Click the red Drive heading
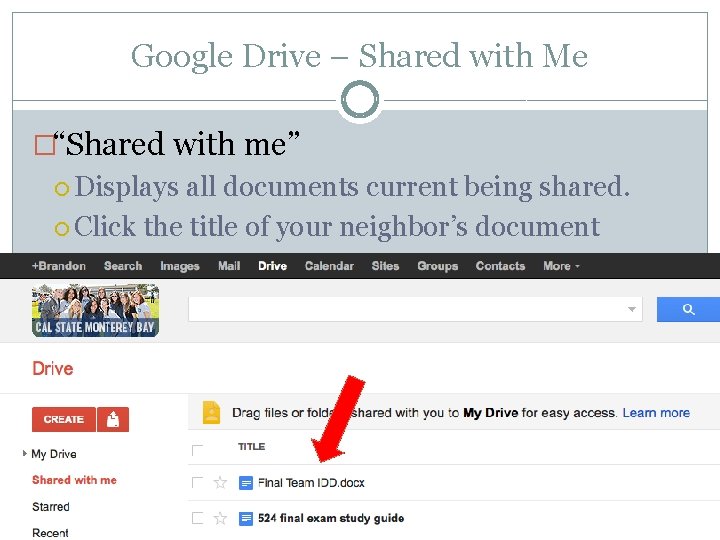This screenshot has width=720, height=540. 53,369
